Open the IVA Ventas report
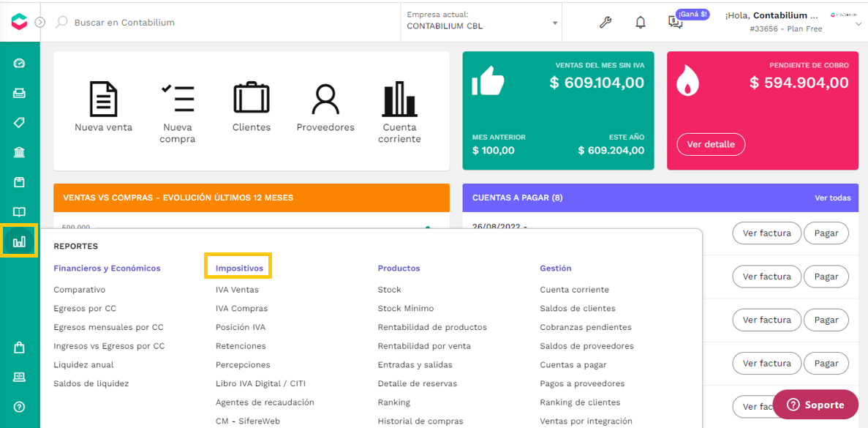 pyautogui.click(x=237, y=290)
